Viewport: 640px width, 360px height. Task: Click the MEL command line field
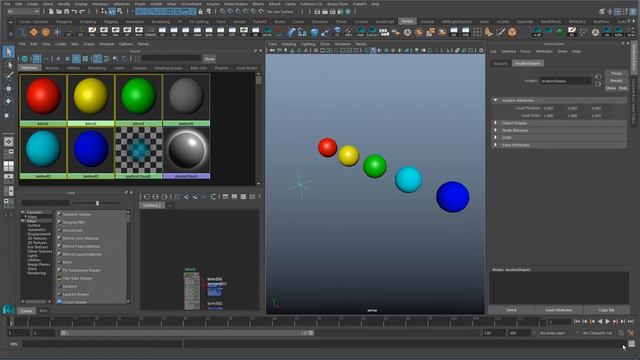point(102,344)
